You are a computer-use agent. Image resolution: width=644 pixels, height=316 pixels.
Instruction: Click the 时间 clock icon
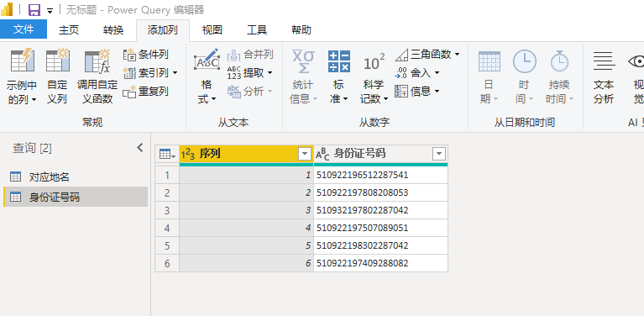[x=525, y=61]
